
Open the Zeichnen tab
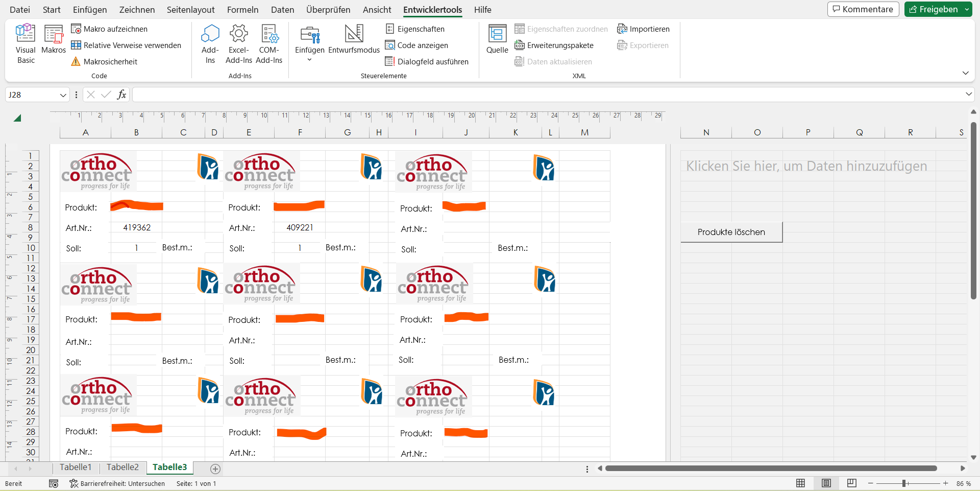pos(137,10)
